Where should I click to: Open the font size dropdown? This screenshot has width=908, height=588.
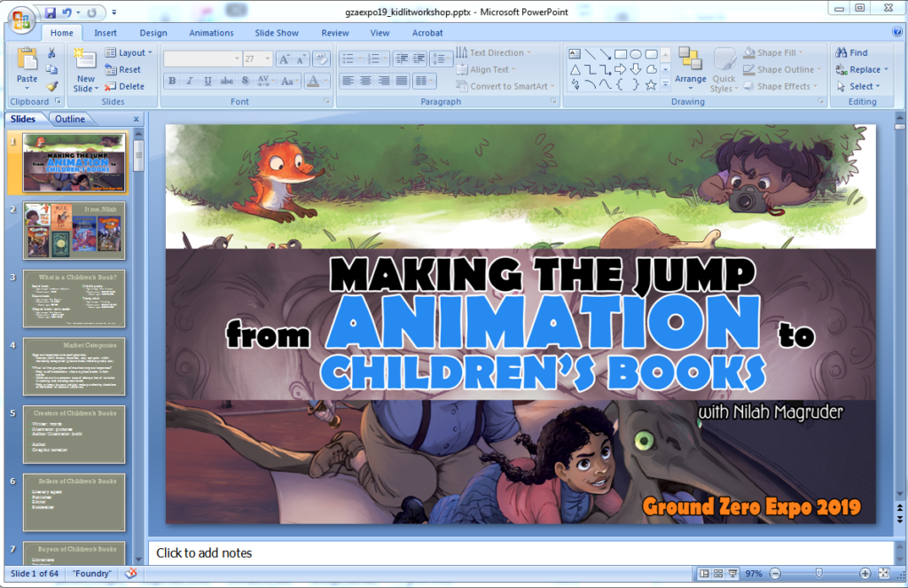pos(268,59)
